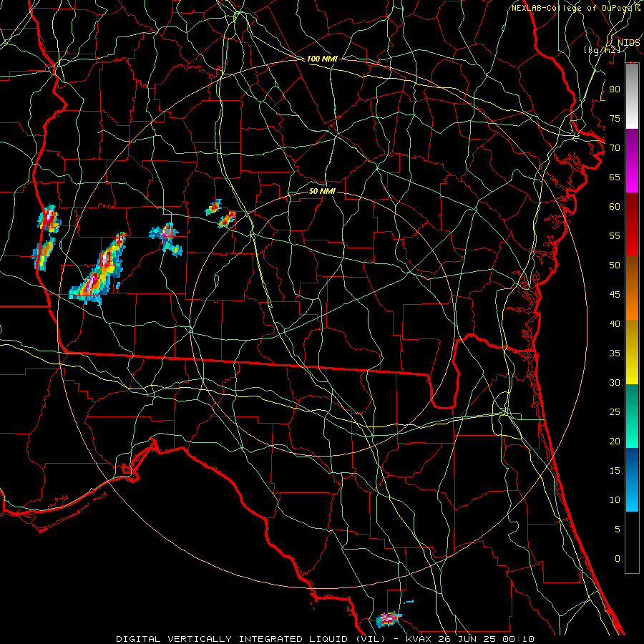This screenshot has width=644, height=644.
Task: Click the small cyan echo above the southern storm cell
Action: click(409, 602)
